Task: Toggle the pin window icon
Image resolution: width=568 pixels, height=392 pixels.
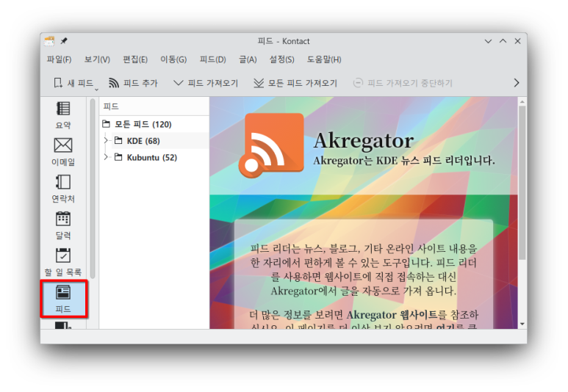Action: pos(64,41)
